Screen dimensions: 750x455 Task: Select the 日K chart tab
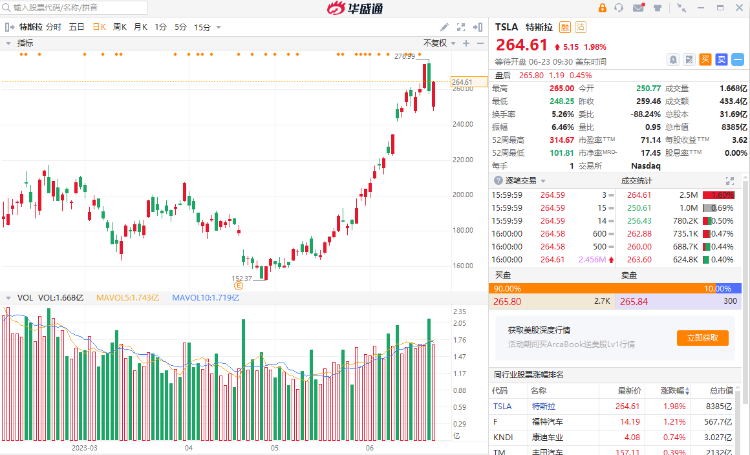(x=99, y=27)
